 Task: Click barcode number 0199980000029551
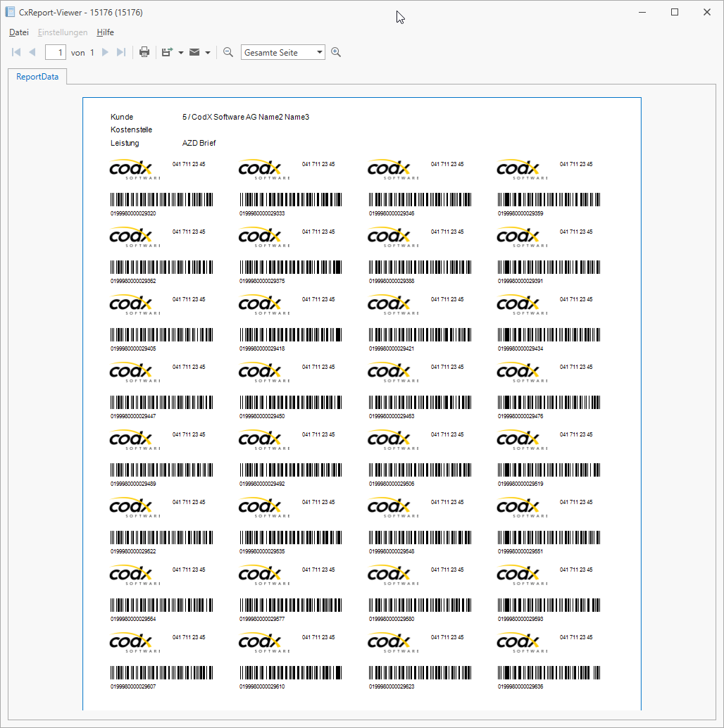tap(520, 551)
